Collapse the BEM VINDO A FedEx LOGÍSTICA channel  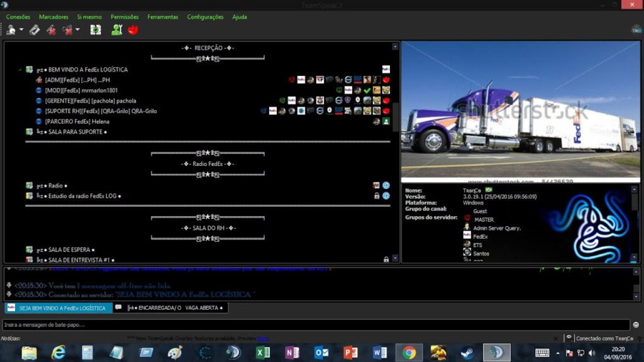click(x=19, y=70)
